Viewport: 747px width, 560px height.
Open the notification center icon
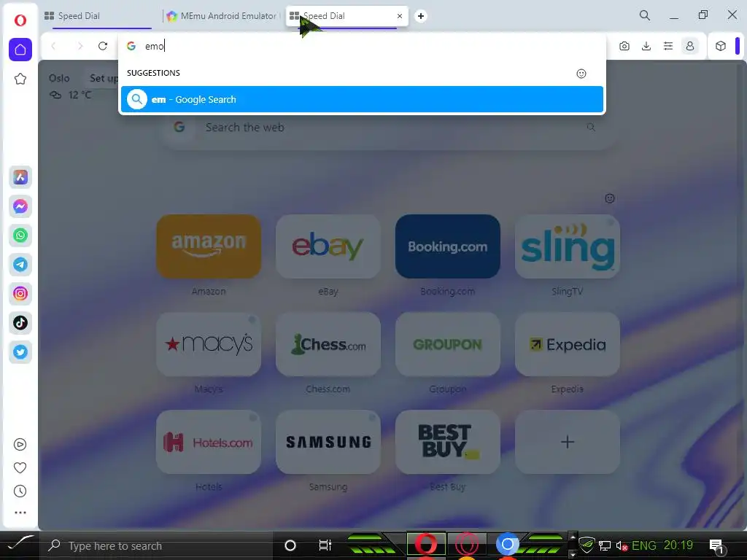point(716,545)
